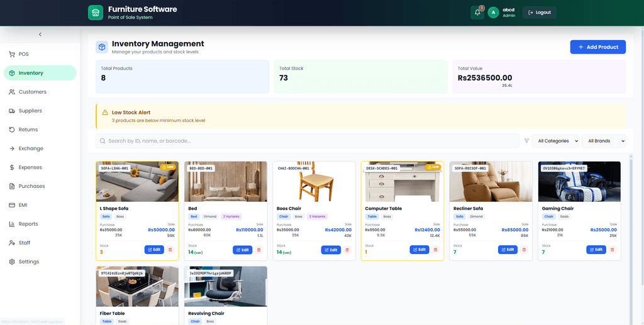The width and height of the screenshot is (644, 325).
Task: Edit the Bed product
Action: [x=242, y=250]
